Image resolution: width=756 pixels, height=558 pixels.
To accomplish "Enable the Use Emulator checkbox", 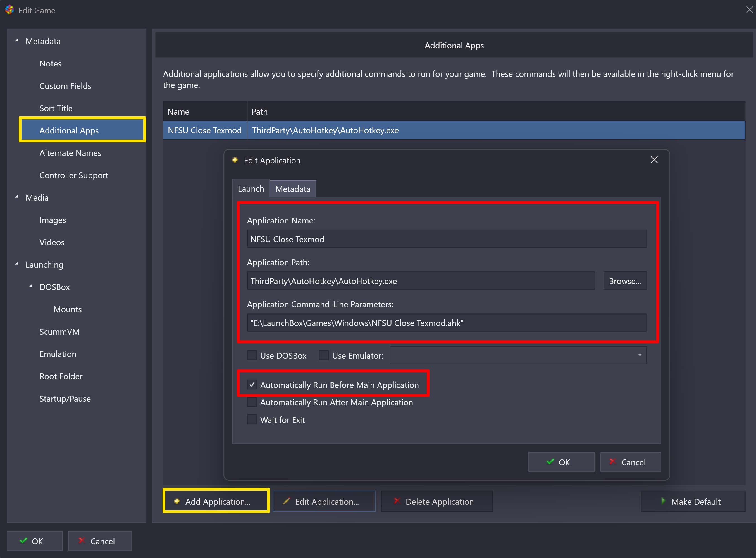I will [324, 355].
